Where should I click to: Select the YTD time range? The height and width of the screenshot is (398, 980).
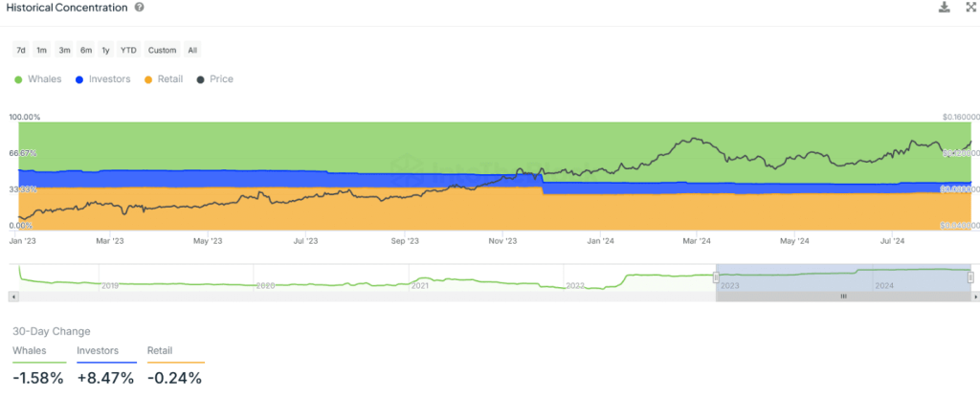[x=128, y=50]
